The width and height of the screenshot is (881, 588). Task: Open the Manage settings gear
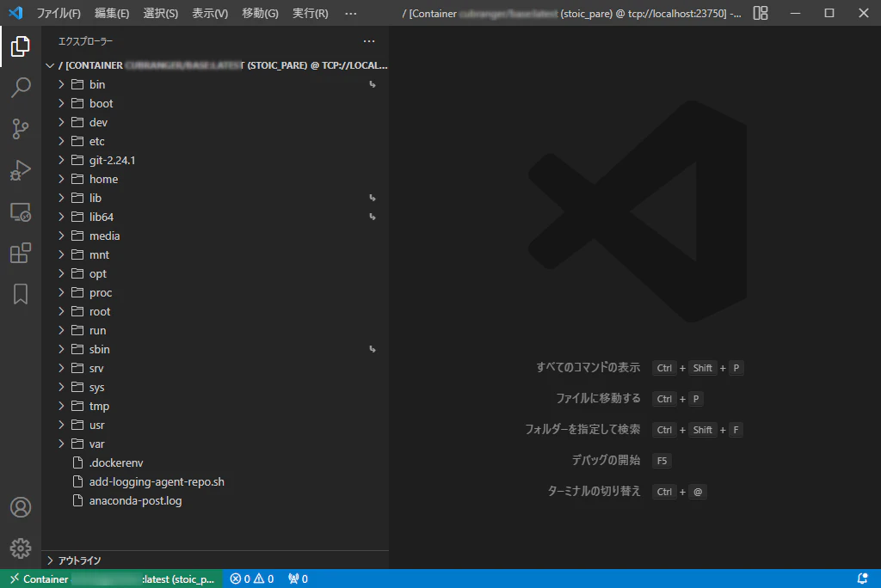coord(21,548)
